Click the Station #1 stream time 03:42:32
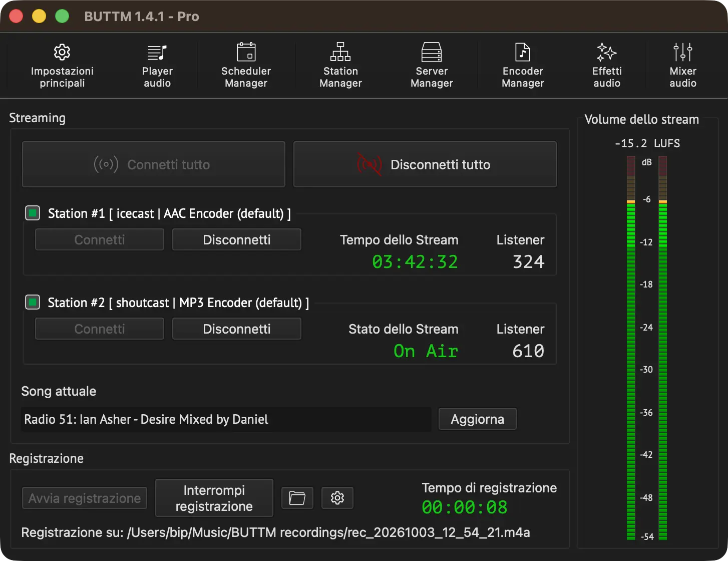The image size is (728, 561). [415, 262]
